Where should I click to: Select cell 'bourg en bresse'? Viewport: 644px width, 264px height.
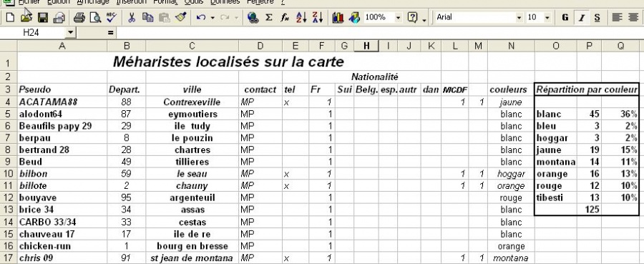pyautogui.click(x=192, y=246)
